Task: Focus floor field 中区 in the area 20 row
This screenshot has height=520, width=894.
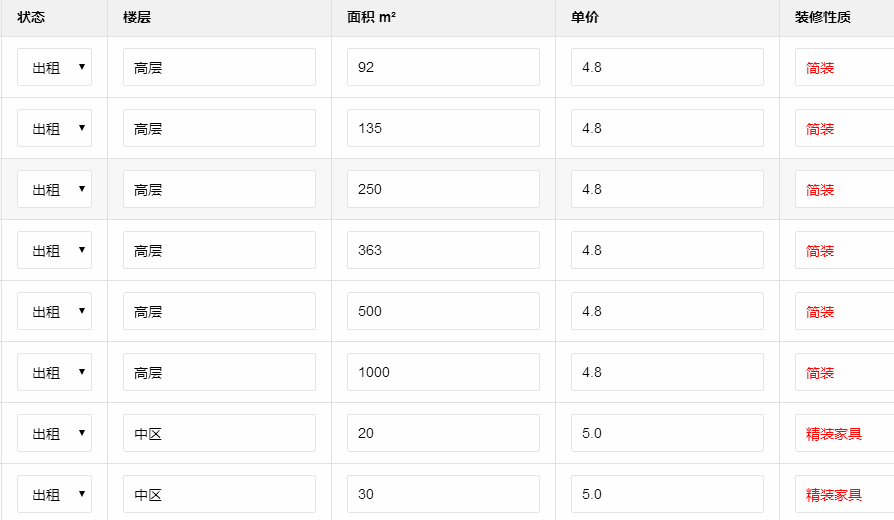Action: coord(219,434)
